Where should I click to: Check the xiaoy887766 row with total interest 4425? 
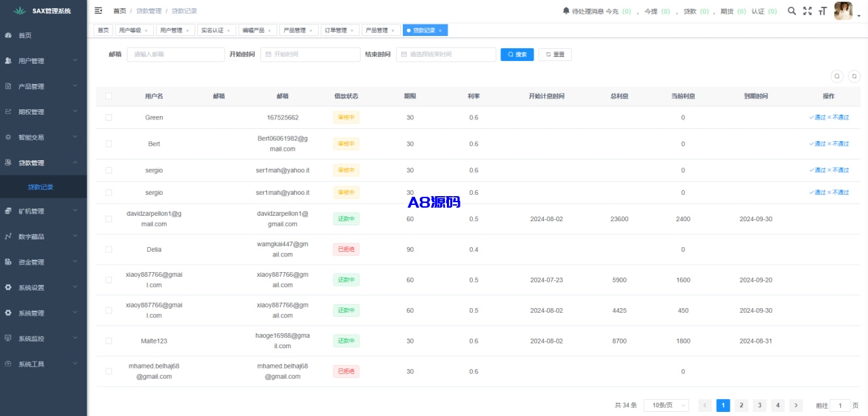click(108, 310)
